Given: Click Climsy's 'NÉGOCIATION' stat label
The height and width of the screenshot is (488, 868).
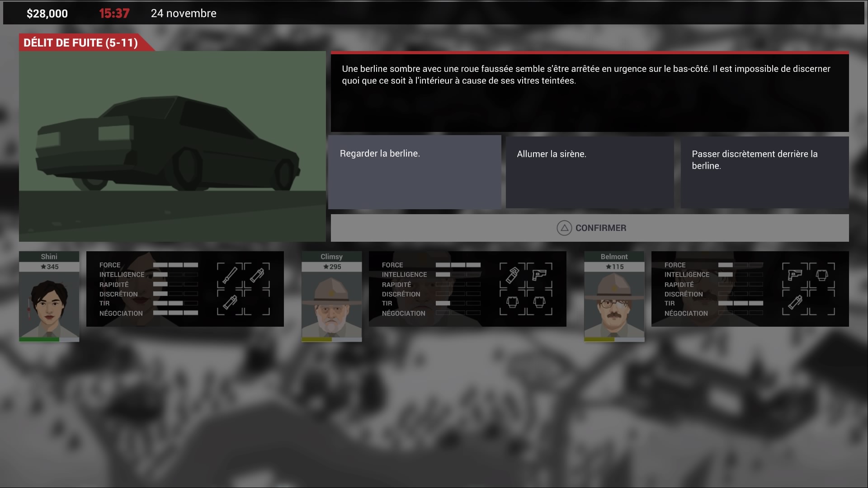Looking at the screenshot, I should 404,314.
